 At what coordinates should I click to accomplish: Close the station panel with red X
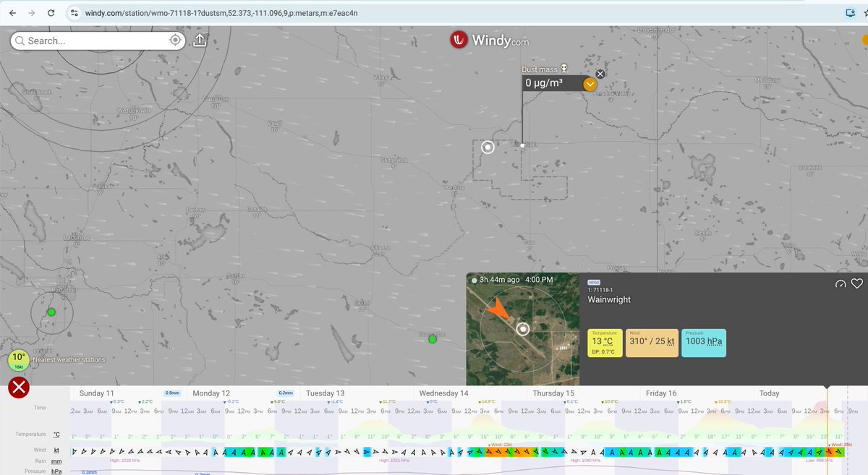(18, 388)
